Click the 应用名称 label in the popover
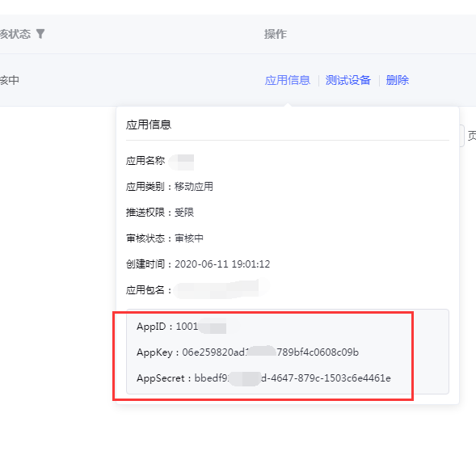 tap(145, 160)
